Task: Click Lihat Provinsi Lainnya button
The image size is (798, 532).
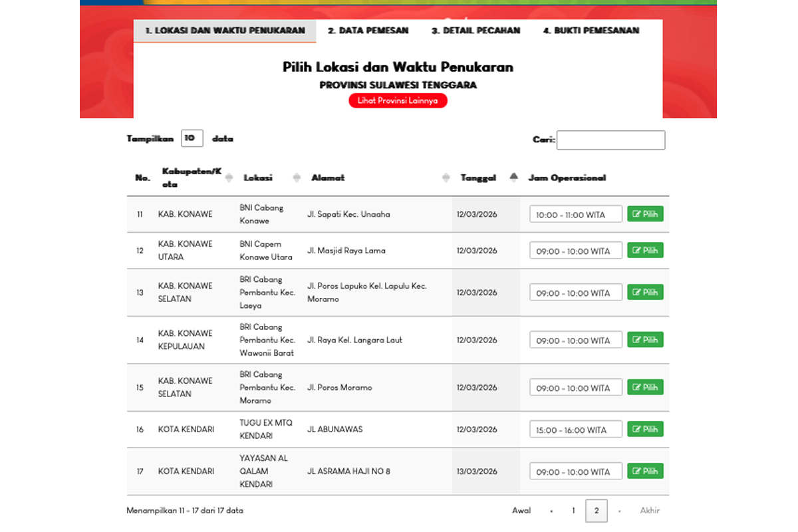Action: tap(398, 100)
